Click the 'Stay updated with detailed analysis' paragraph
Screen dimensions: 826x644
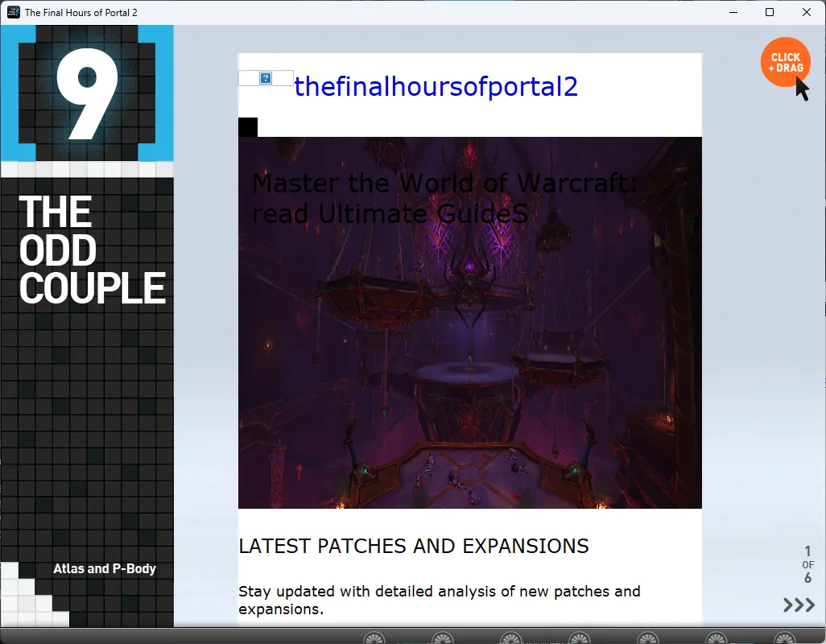pos(440,600)
